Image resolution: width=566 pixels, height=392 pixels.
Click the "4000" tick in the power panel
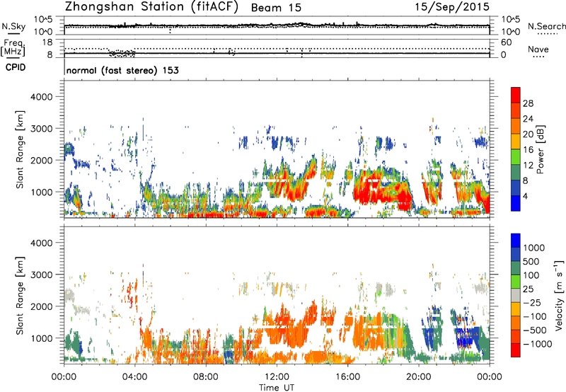coord(41,97)
